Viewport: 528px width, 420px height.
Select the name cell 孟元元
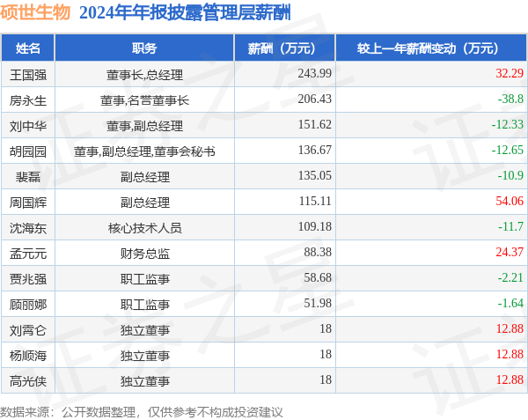tap(28, 254)
